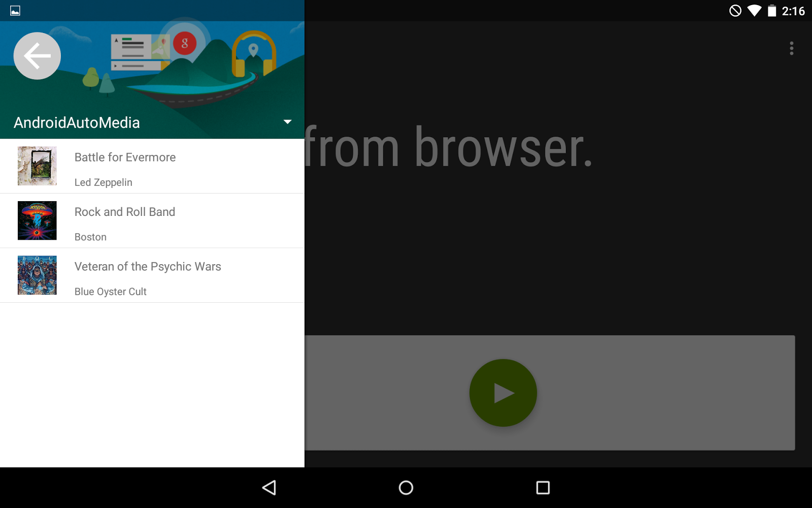Select the song Battle for Evermore
Viewport: 812px width, 508px height.
(x=152, y=166)
